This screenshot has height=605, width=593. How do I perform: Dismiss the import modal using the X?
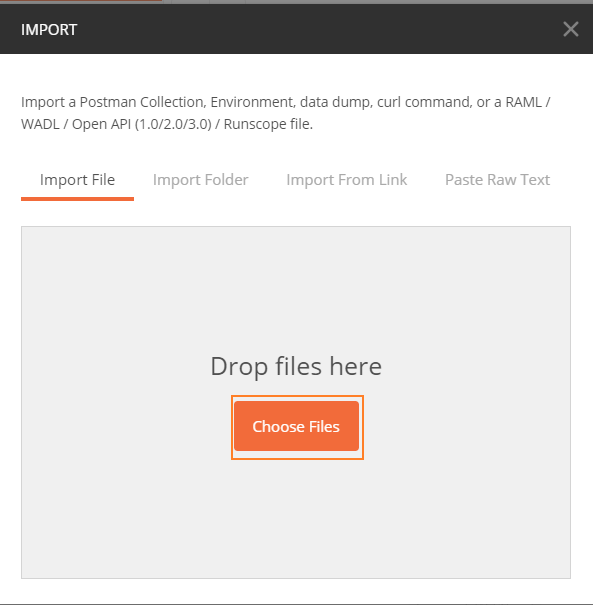point(570,29)
